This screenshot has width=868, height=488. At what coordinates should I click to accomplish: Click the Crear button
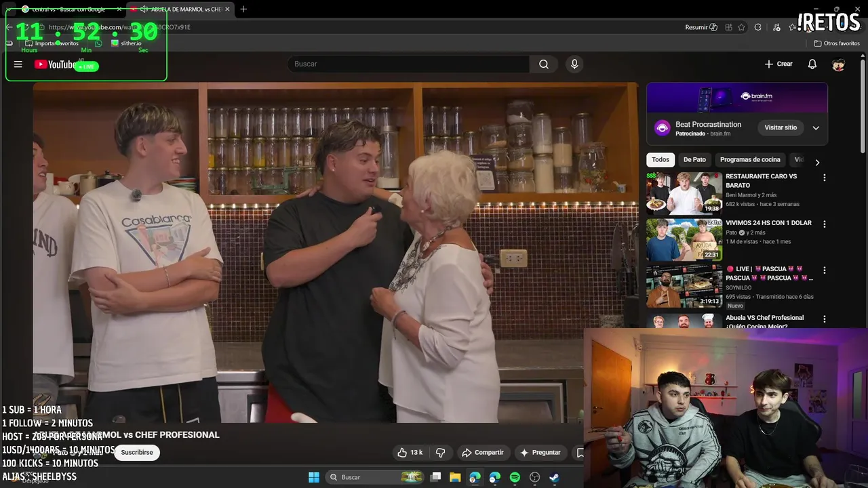[778, 64]
